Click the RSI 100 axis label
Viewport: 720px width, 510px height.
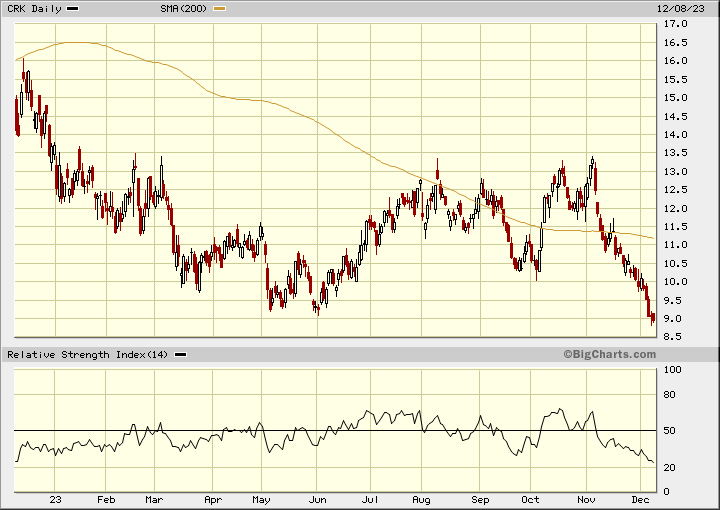click(673, 370)
